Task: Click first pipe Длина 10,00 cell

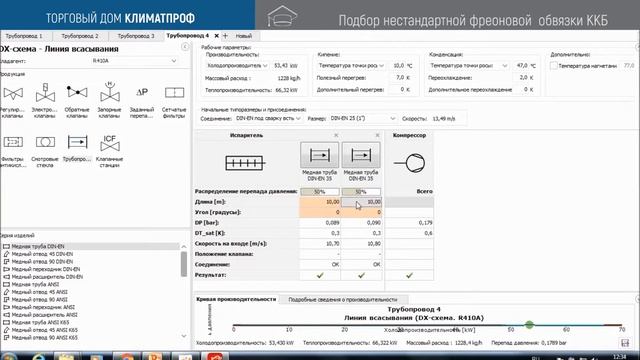Action: click(320, 202)
